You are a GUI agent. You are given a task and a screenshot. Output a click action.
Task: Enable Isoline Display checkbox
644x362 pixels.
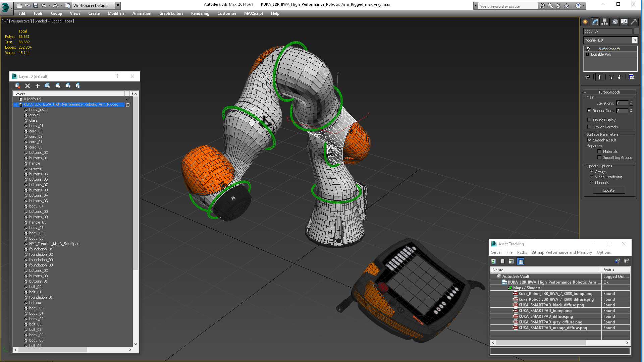(x=589, y=120)
